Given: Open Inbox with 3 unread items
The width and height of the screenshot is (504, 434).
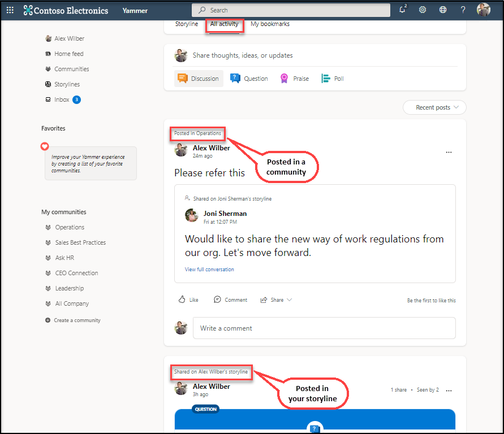Looking at the screenshot, I should click(62, 99).
